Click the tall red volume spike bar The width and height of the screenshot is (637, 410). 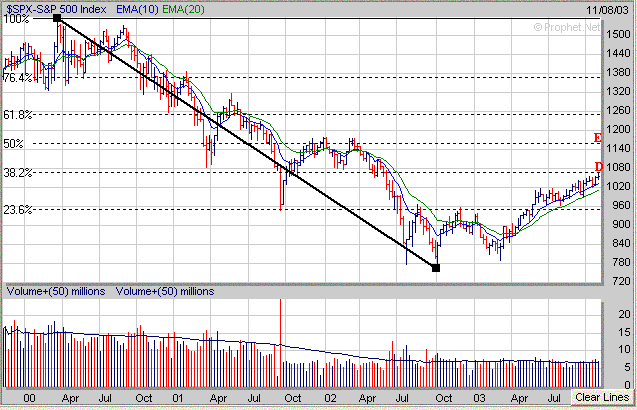pos(280,343)
